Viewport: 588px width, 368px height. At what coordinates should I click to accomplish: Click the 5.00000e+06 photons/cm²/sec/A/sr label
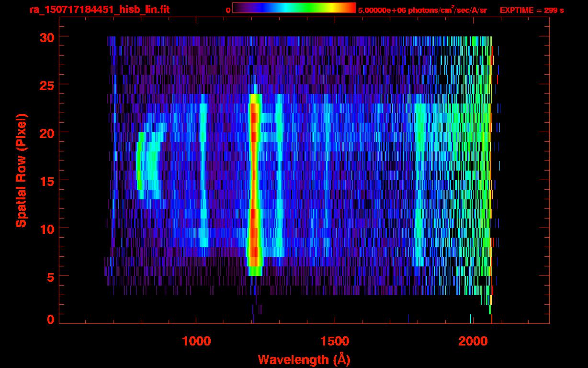click(422, 10)
